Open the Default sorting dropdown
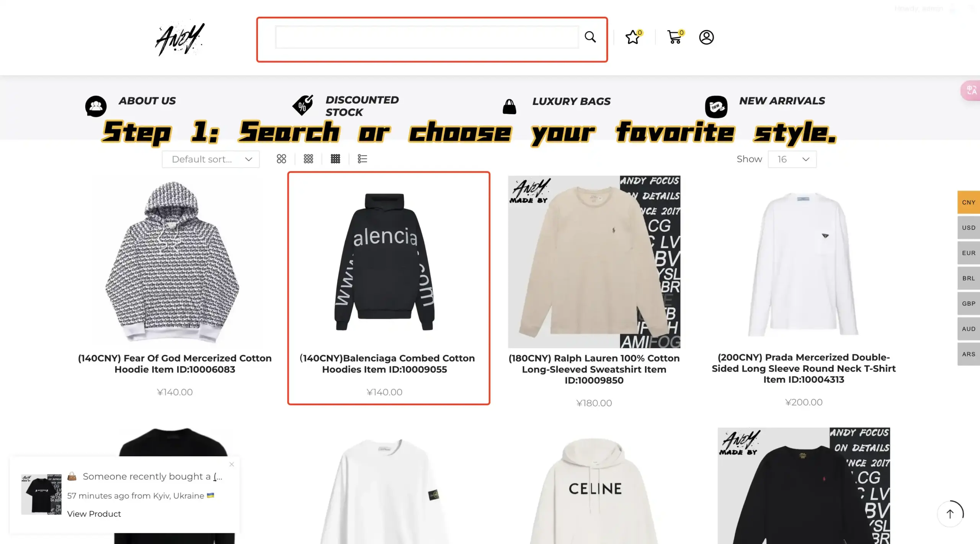This screenshot has width=980, height=544. tap(211, 159)
